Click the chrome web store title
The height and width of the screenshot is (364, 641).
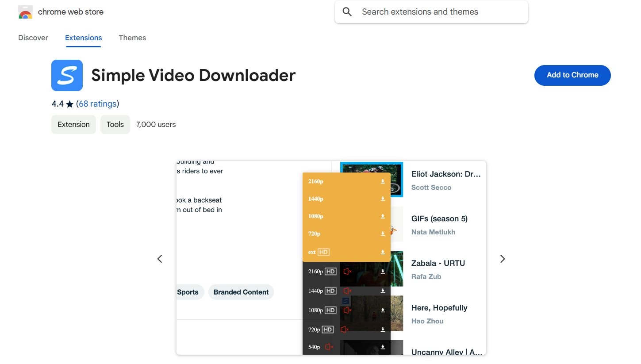pos(71,12)
